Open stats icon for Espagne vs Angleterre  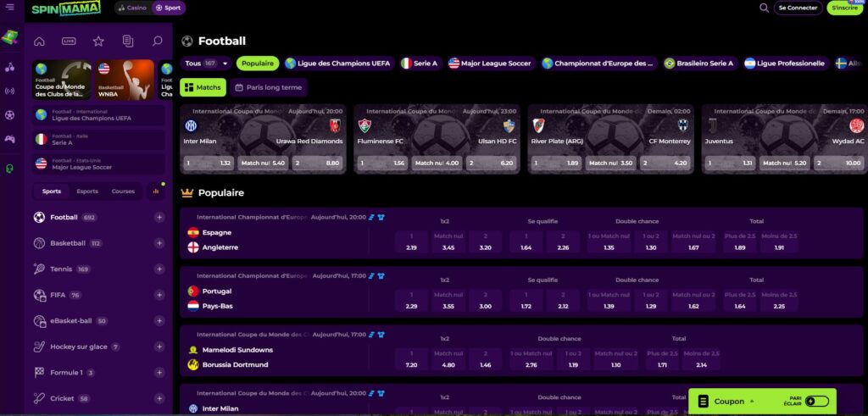[x=372, y=218]
